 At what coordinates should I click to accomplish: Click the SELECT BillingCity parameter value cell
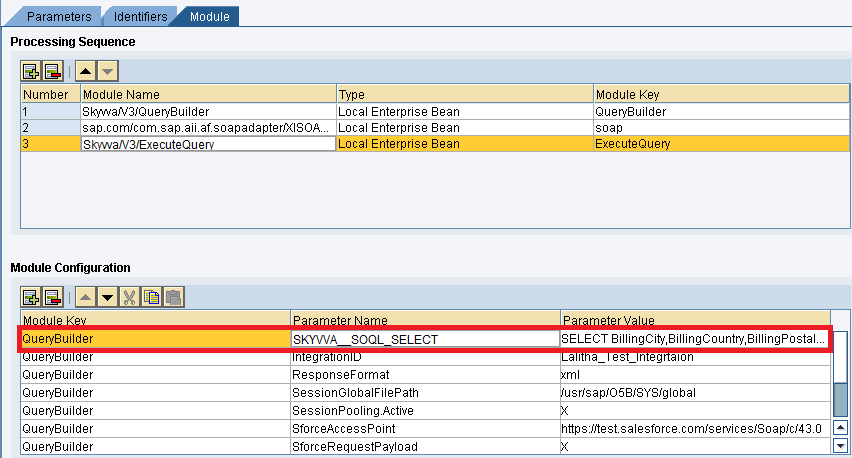click(x=693, y=339)
